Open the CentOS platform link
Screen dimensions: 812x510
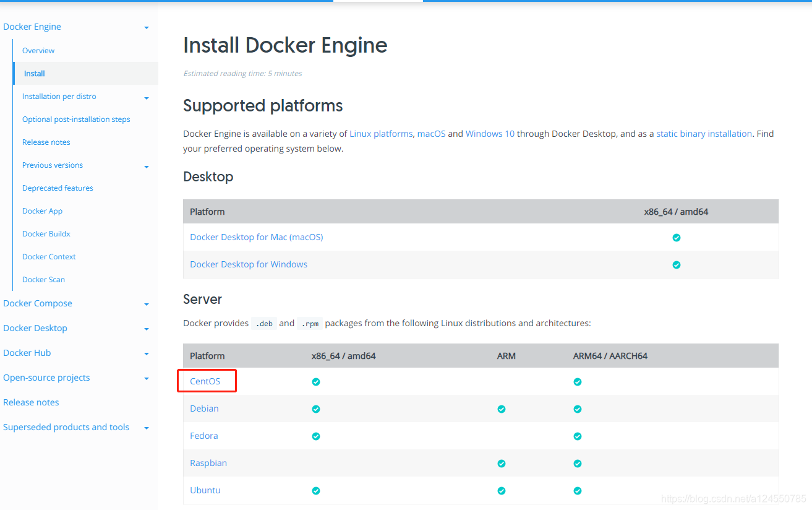point(205,381)
